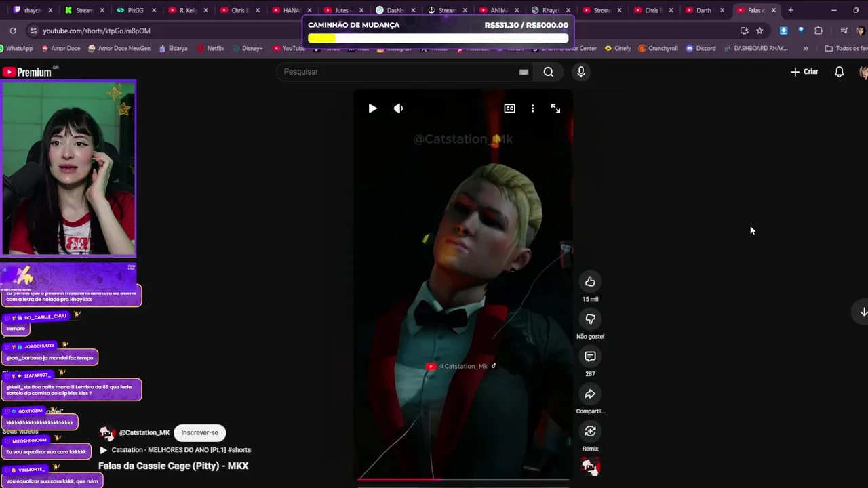The height and width of the screenshot is (488, 868).
Task: Like the video with the thumbs-up icon
Action: pyautogui.click(x=590, y=281)
